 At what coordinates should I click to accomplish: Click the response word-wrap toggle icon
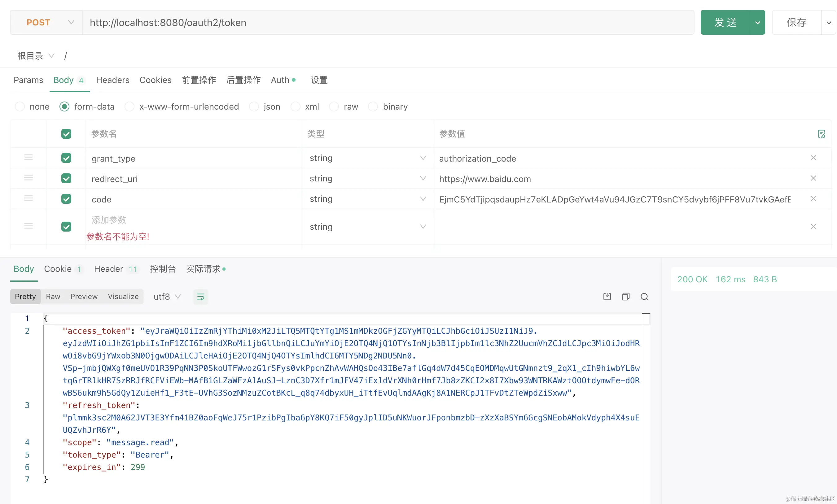coord(200,297)
